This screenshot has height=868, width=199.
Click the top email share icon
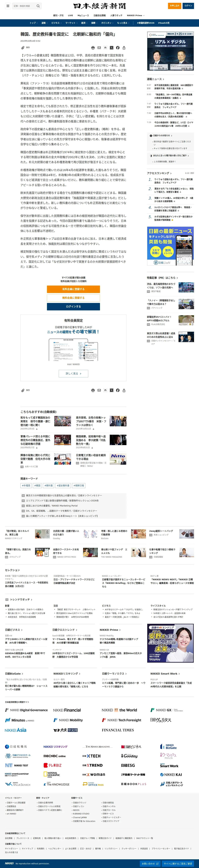click(99, 48)
